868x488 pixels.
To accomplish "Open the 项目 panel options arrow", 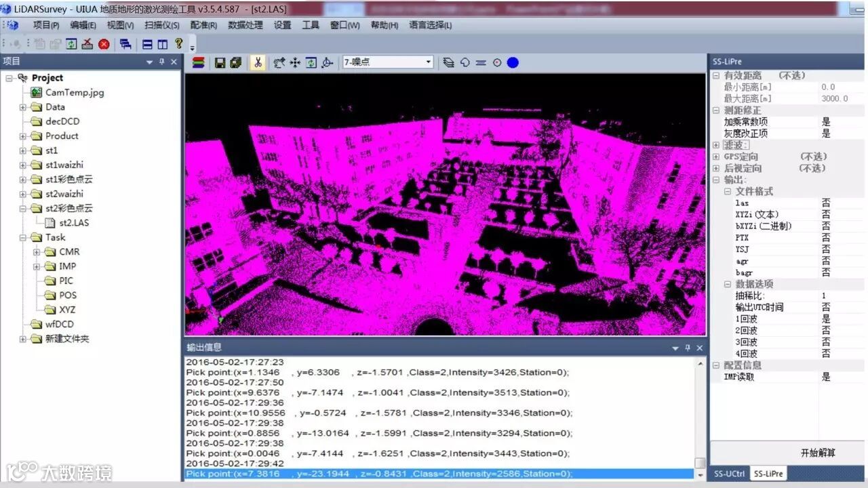I will coord(150,62).
